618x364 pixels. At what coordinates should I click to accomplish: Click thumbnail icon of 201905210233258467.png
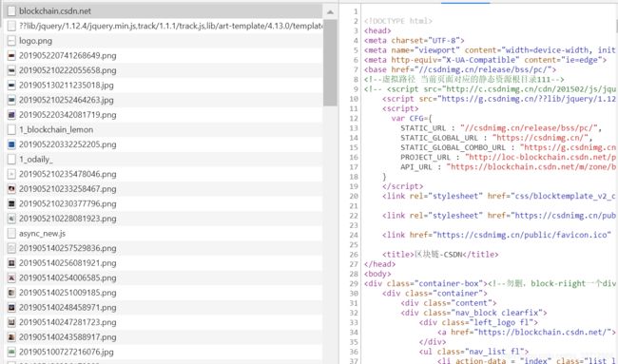point(11,189)
